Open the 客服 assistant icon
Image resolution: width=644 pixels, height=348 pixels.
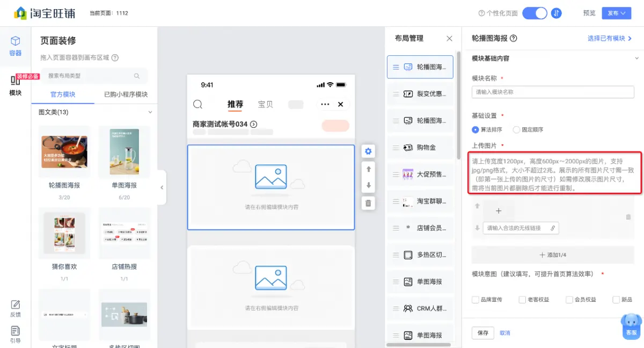tap(631, 327)
